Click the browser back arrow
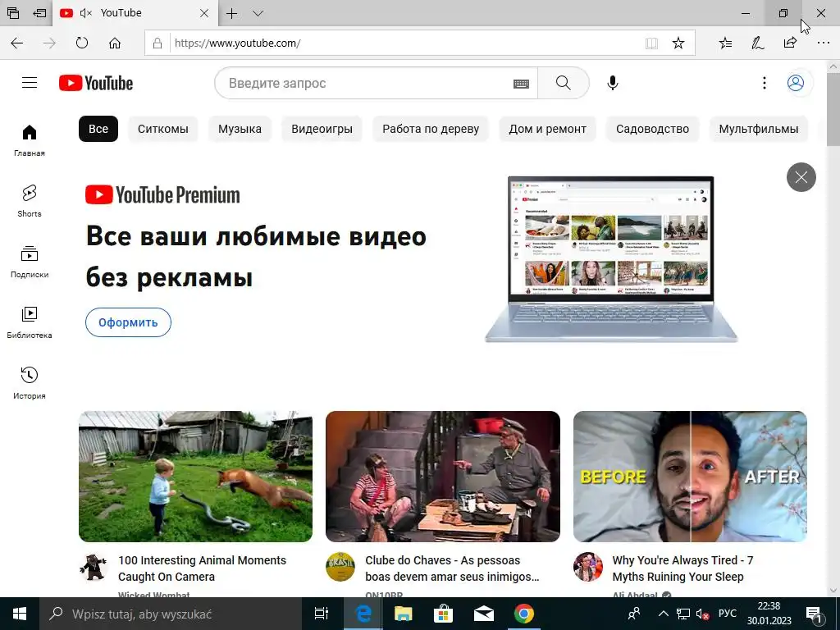The image size is (840, 630). coord(17,43)
